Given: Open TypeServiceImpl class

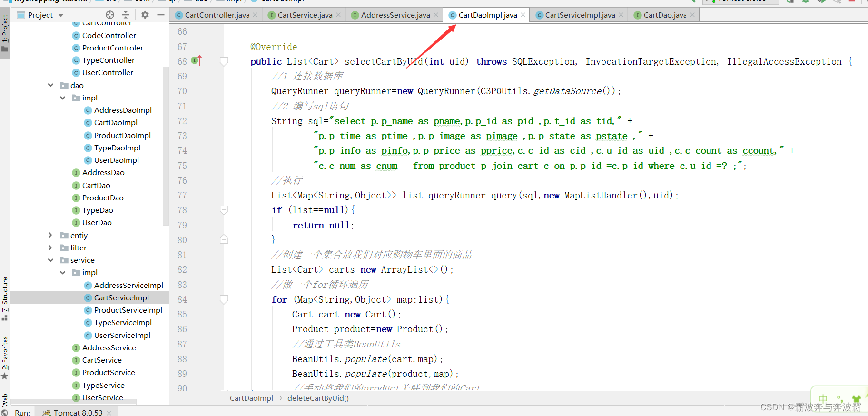Looking at the screenshot, I should point(123,322).
